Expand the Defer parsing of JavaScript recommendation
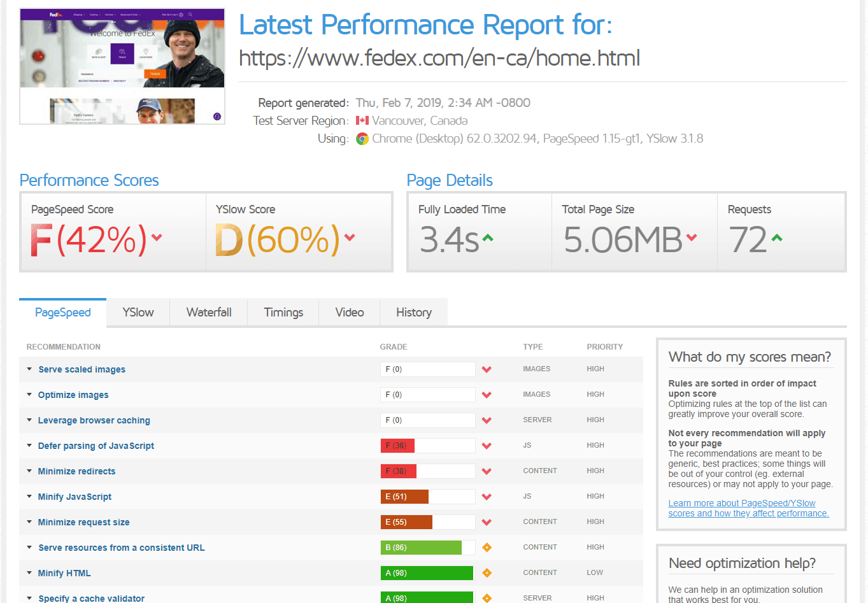The height and width of the screenshot is (603, 868). pos(29,446)
